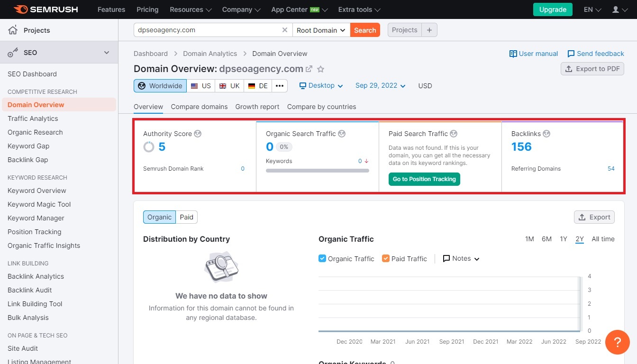The height and width of the screenshot is (364, 637).
Task: Click the Export to PDF button
Action: click(x=592, y=69)
